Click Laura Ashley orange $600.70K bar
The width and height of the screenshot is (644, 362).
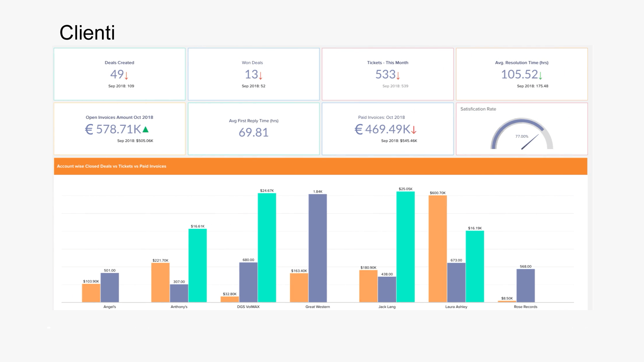click(438, 249)
